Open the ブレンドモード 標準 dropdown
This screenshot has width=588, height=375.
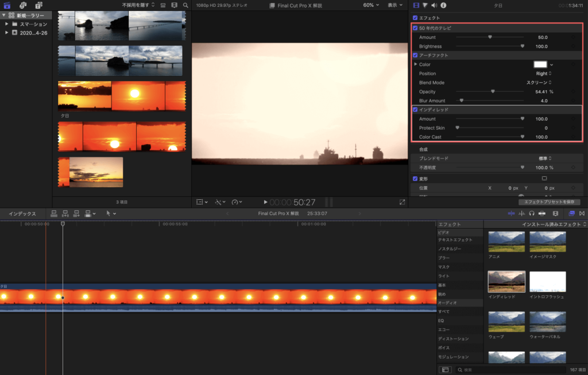tap(545, 158)
